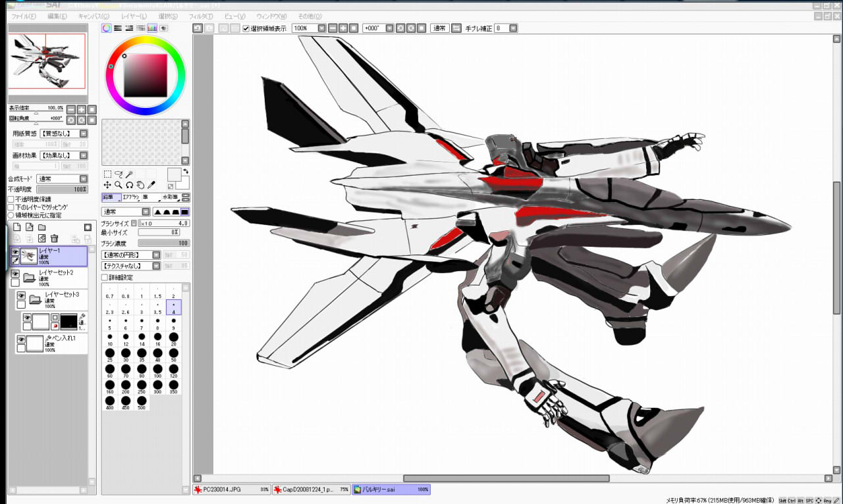Create a new layer set folder

point(41,227)
